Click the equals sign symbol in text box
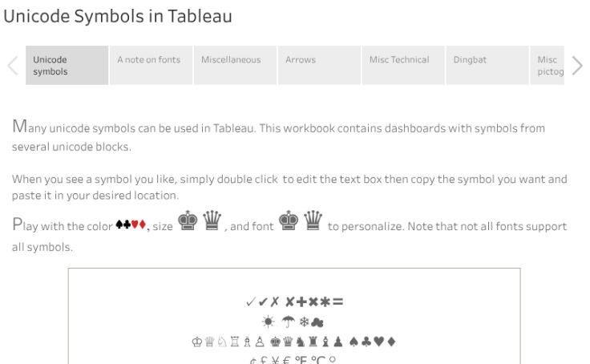This screenshot has height=364, width=590. (338, 301)
